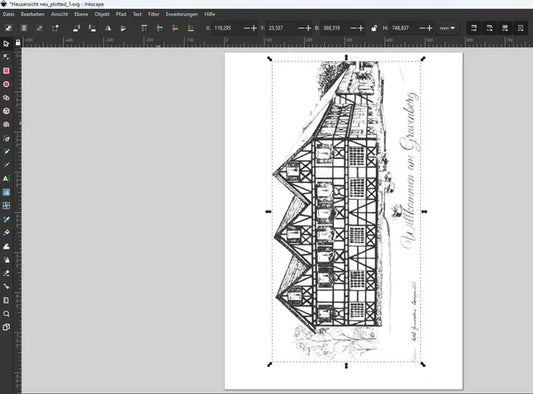Select the Text tool

6,178
